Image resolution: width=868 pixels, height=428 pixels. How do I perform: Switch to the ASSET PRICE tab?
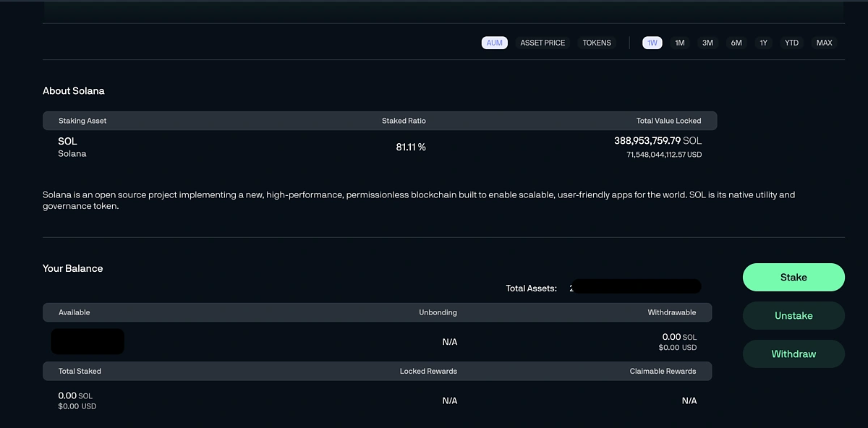coord(542,43)
